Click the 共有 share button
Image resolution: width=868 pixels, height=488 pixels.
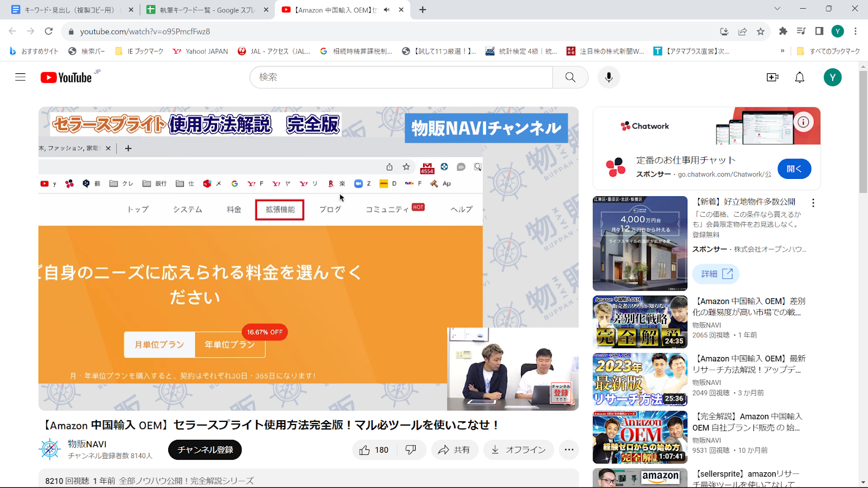point(455,450)
